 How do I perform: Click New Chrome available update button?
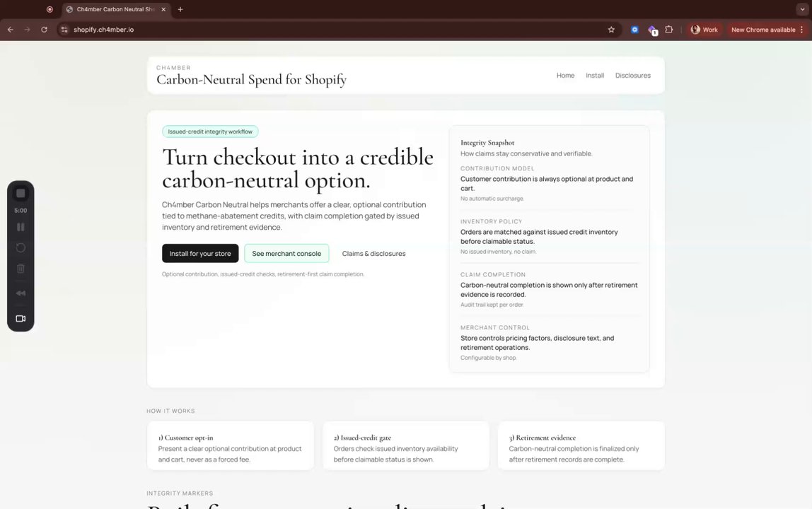pos(767,30)
